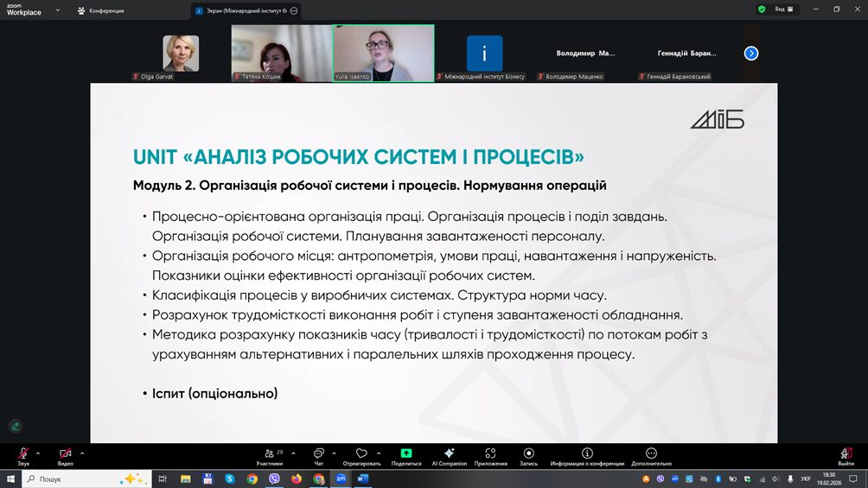This screenshot has height=488, width=868.
Task: Expand video options arrow beside Видео
Action: (82, 453)
